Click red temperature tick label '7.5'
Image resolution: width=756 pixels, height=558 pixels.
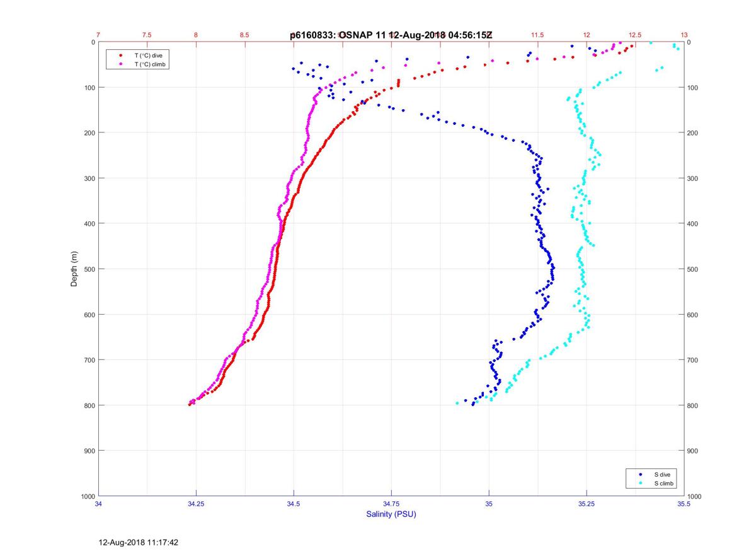[x=147, y=35]
